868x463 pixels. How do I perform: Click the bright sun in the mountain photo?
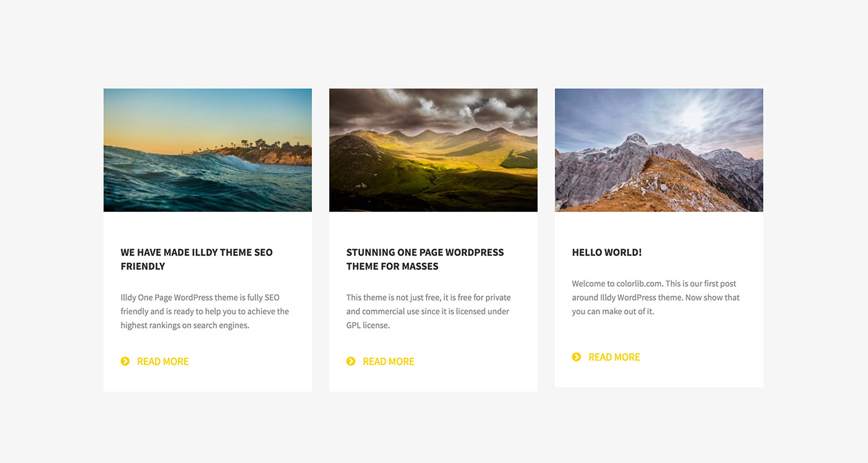click(x=693, y=115)
